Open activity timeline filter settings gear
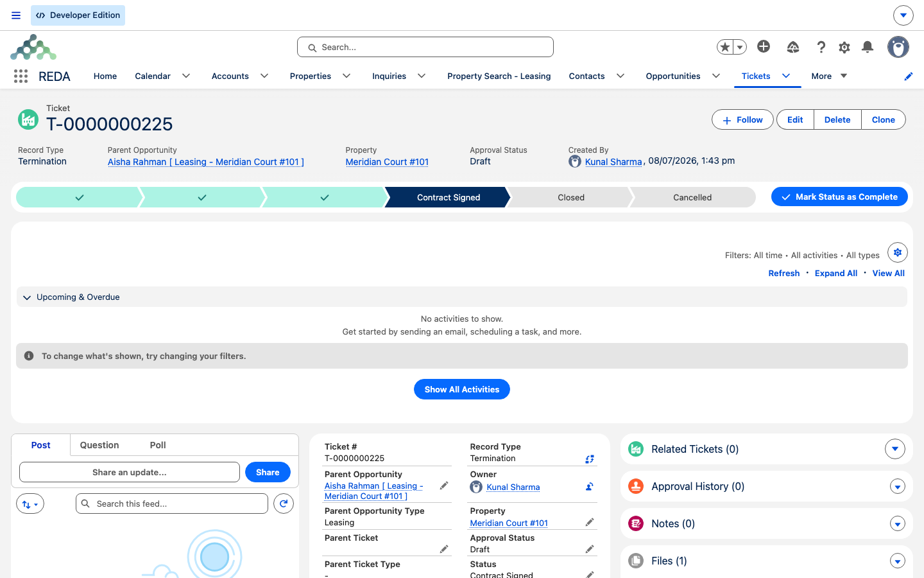 pos(898,252)
